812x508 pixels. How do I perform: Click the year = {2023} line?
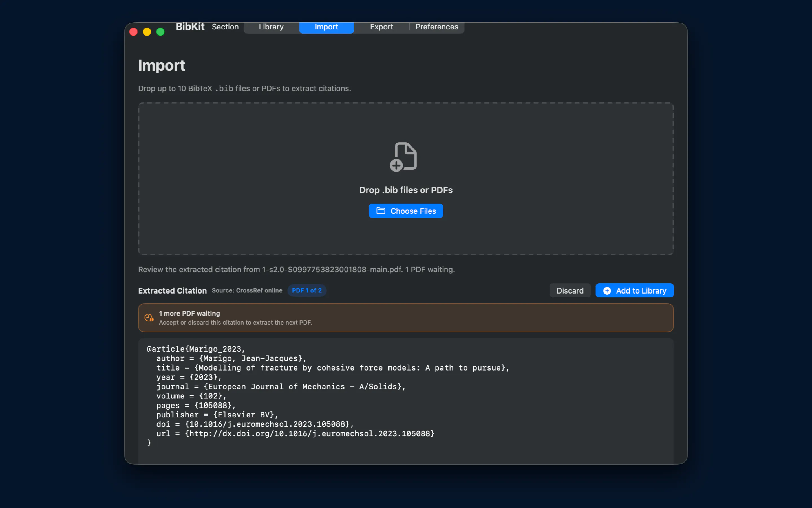point(189,377)
